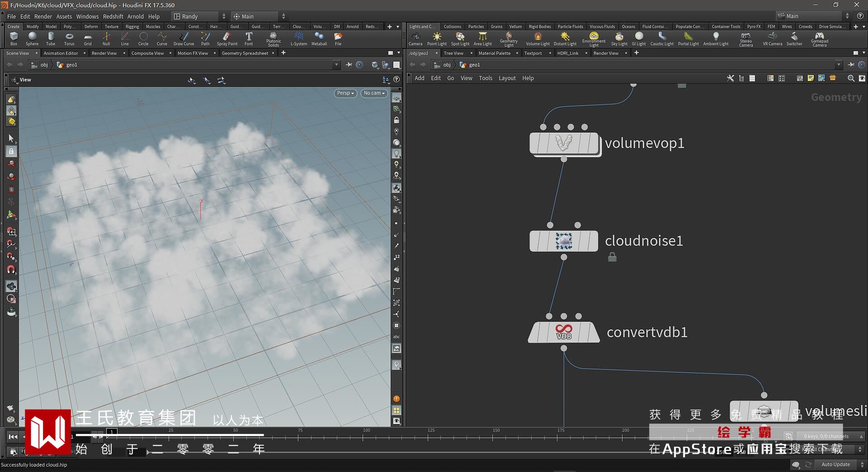Click the volumevop1 node icon
This screenshot has width=868, height=472.
(563, 143)
